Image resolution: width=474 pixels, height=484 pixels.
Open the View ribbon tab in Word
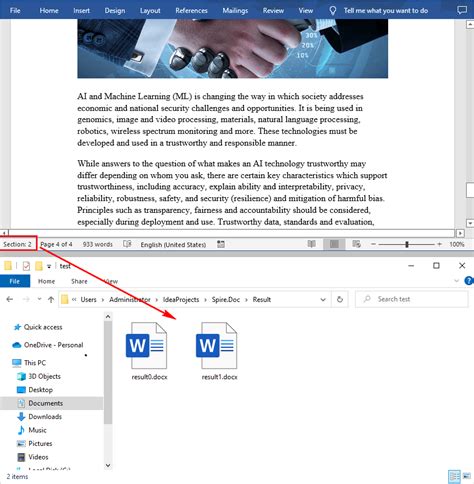point(306,11)
